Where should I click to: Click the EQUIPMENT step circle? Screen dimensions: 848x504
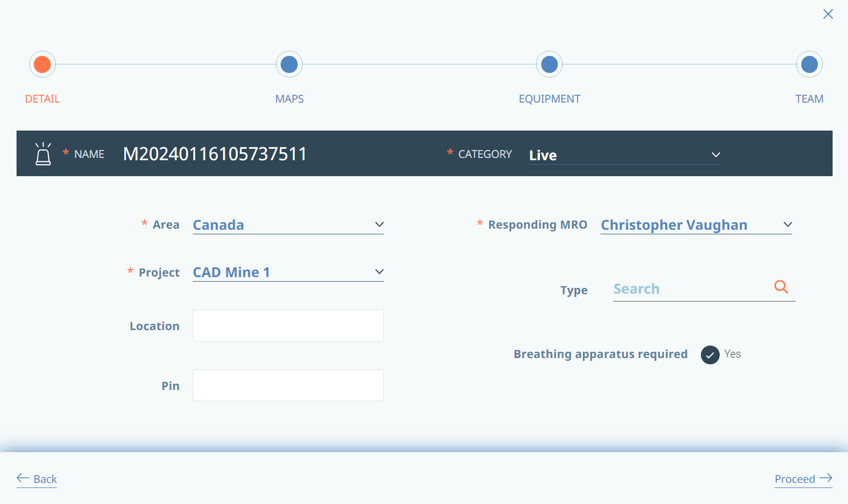coord(549,64)
